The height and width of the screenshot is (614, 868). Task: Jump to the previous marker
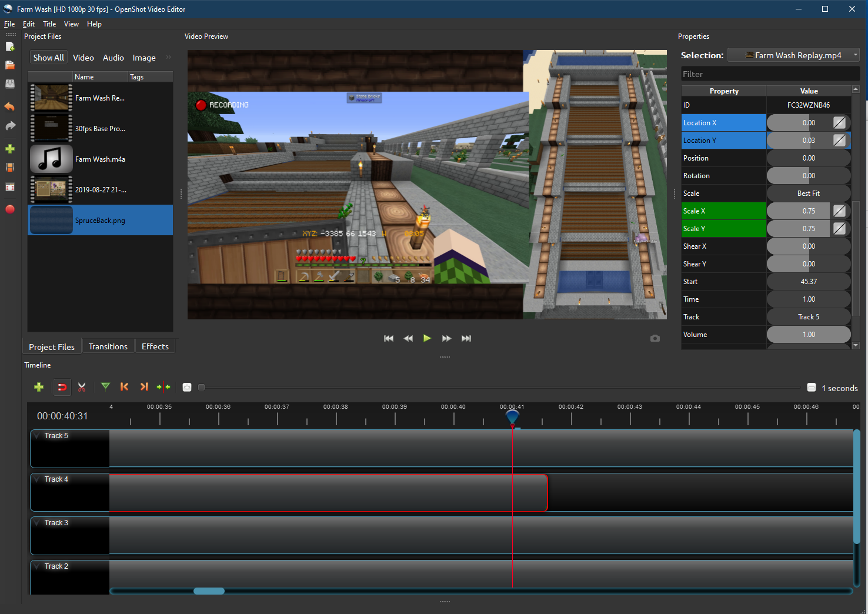(x=124, y=386)
